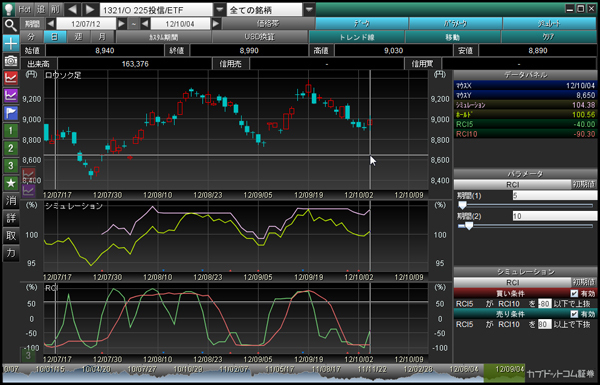Adjust the 期間(2) slider handle
This screenshot has height=385, width=600.
click(469, 226)
